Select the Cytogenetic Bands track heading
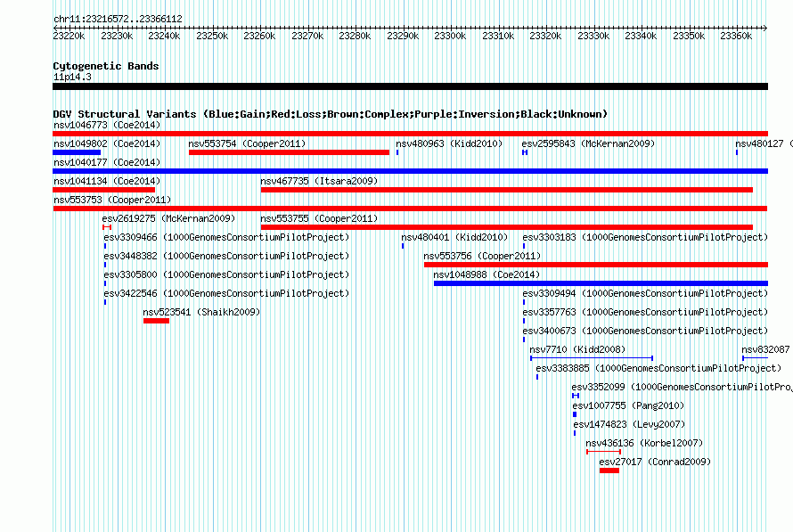This screenshot has width=793, height=532. pos(106,66)
